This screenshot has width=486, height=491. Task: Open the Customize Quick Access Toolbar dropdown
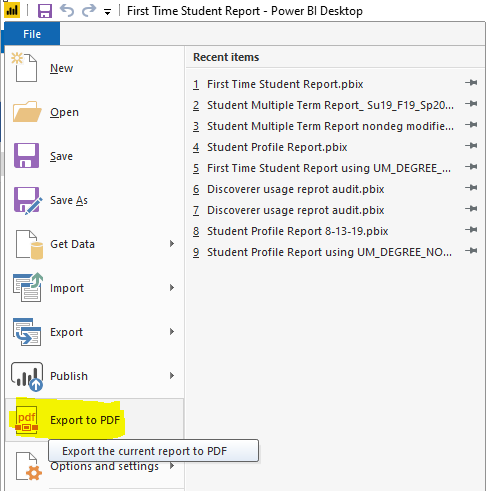[107, 12]
